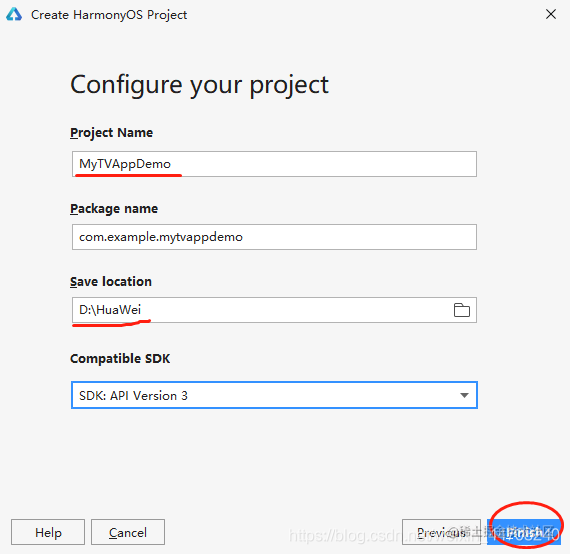The height and width of the screenshot is (554, 570).
Task: Click the Configure your project heading
Action: pyautogui.click(x=199, y=85)
